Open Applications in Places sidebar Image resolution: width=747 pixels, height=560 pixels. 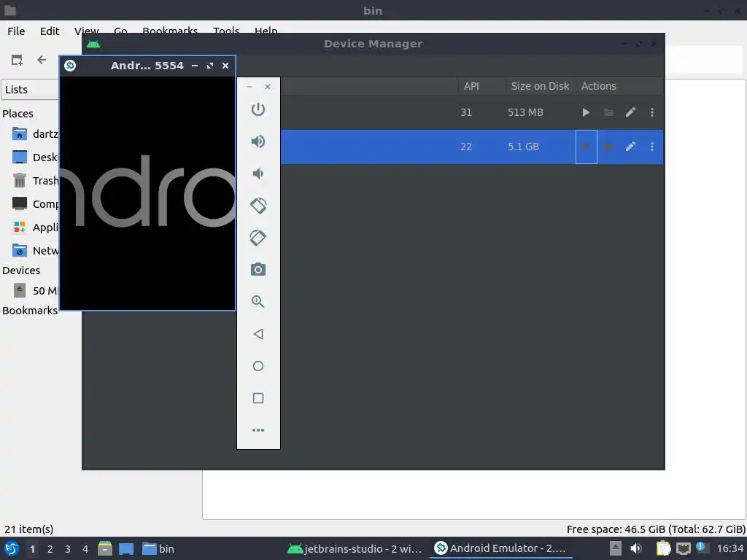(x=36, y=227)
